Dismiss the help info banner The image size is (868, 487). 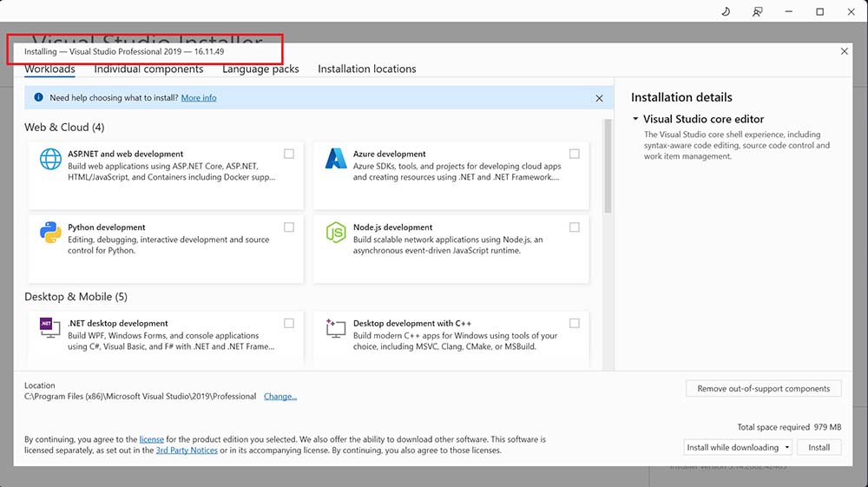[x=599, y=98]
